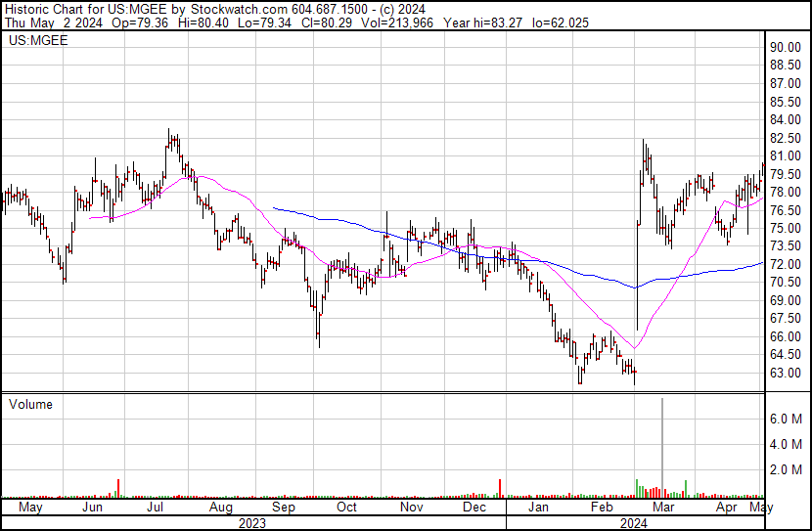Select the Oct month on time axis

pos(346,509)
